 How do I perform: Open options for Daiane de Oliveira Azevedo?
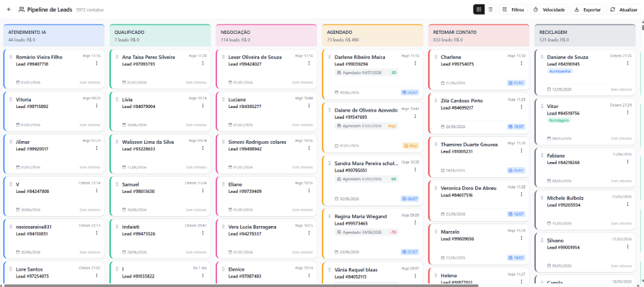coord(415,116)
